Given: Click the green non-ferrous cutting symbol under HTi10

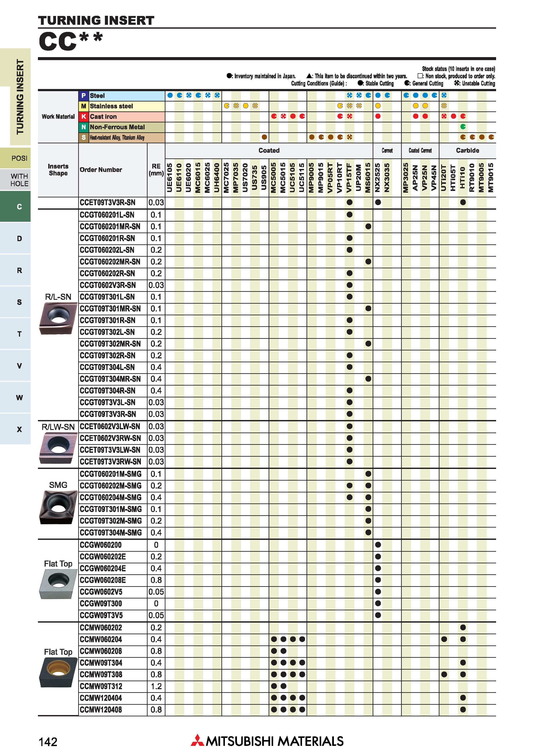Looking at the screenshot, I should (463, 127).
